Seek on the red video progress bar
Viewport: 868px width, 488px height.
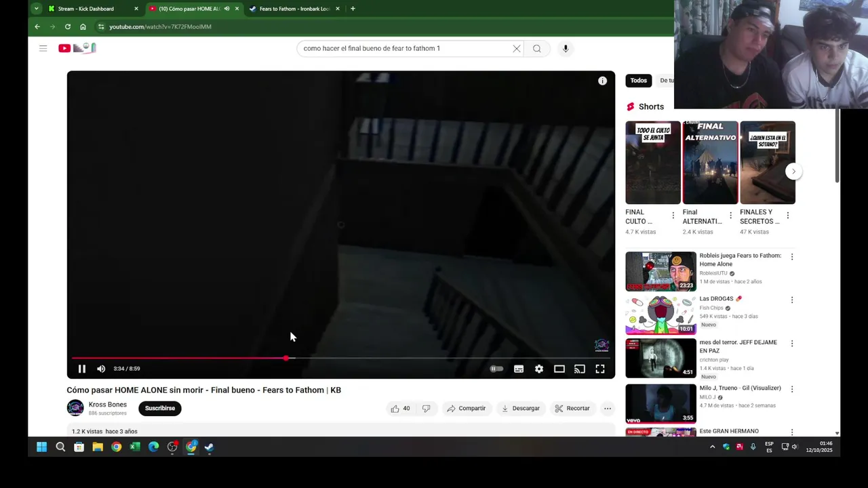point(341,358)
